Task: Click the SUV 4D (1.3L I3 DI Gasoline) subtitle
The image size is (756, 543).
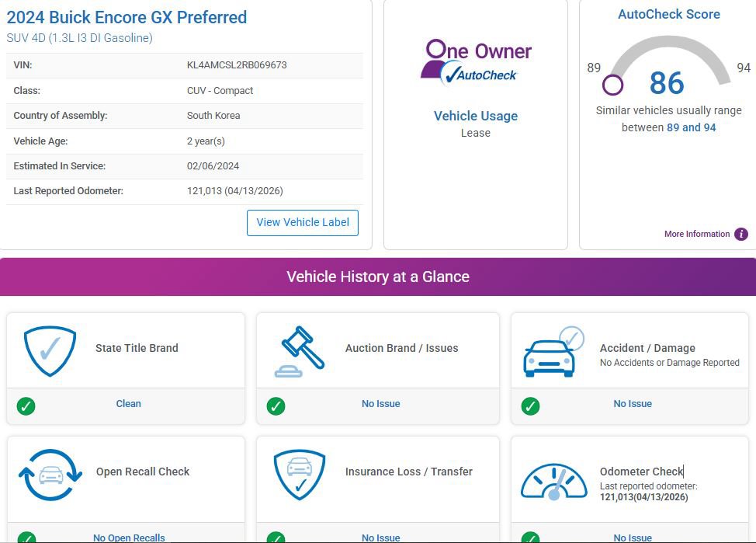Action: 79,38
